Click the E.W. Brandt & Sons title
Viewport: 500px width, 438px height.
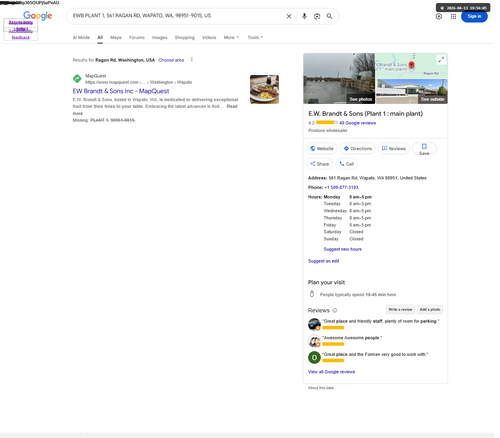365,114
